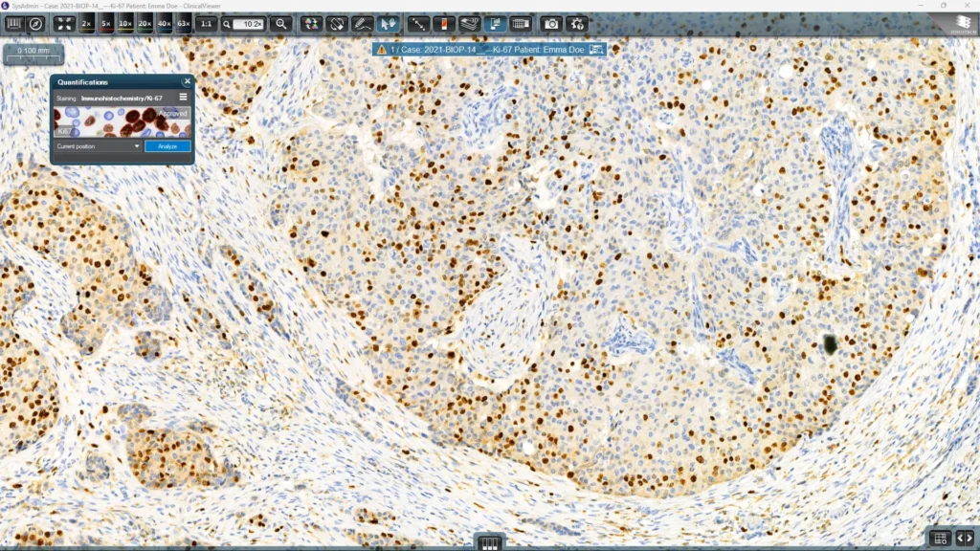This screenshot has height=551, width=980.
Task: Go to next slide with right arrow
Action: point(970,539)
